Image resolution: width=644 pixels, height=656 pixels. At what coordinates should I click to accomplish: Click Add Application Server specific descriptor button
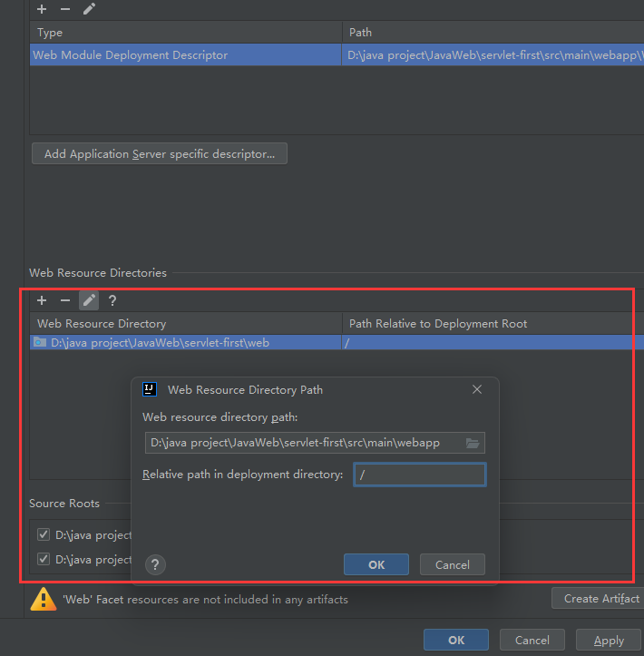click(x=160, y=154)
